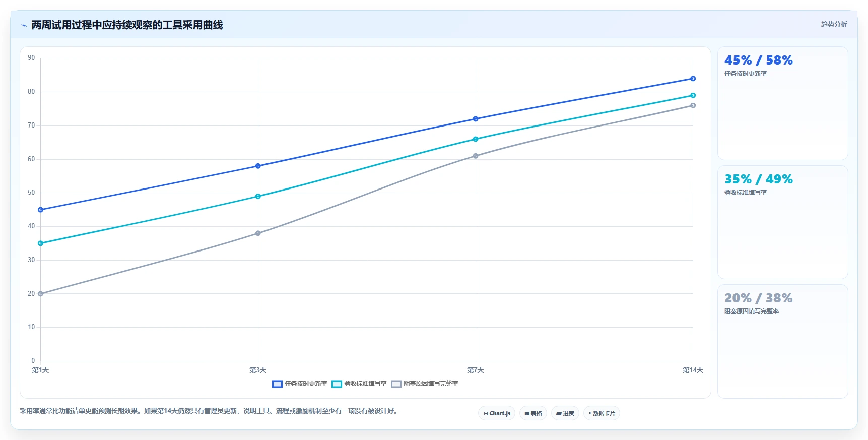Viewport: 868px width, 440px height.
Task: Click the 45% / 58% stat value
Action: click(x=758, y=60)
